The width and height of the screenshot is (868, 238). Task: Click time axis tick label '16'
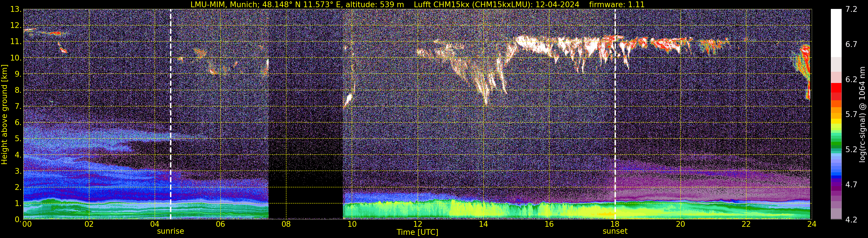[549, 224]
